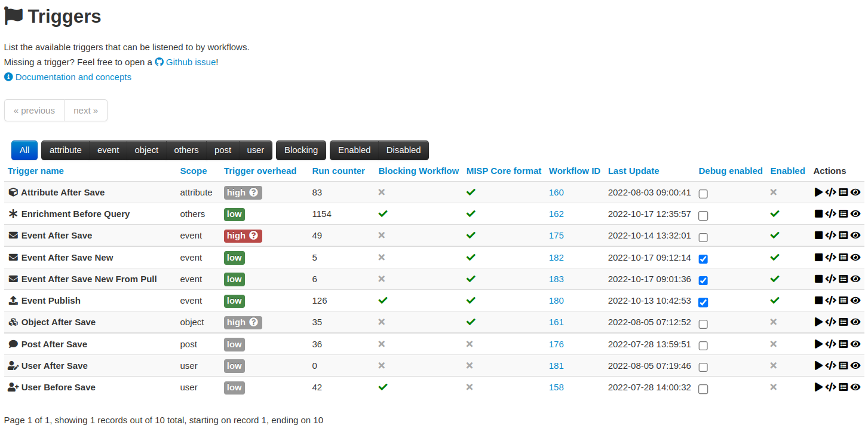Open the Github issue link
The width and height of the screenshot is (868, 428).
[x=190, y=62]
